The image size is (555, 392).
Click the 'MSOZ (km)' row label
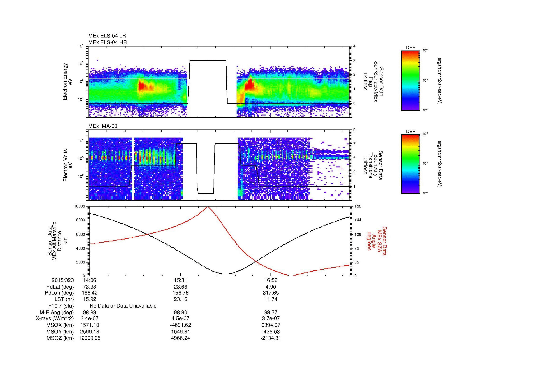[x=60, y=338]
